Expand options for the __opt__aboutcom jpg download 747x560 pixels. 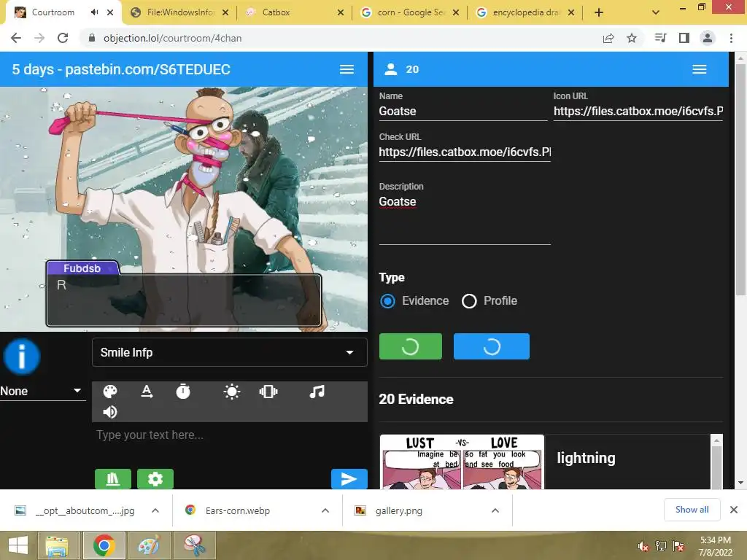pos(155,510)
